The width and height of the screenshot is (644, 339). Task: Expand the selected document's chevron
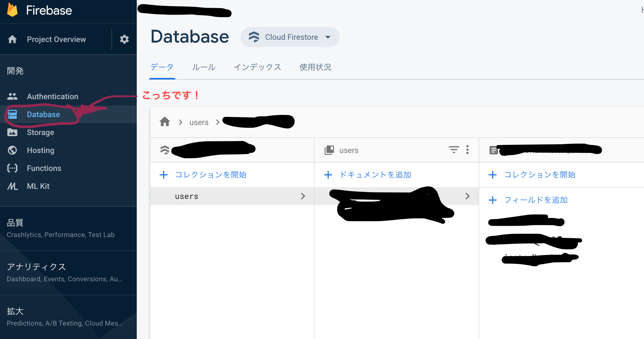(467, 196)
